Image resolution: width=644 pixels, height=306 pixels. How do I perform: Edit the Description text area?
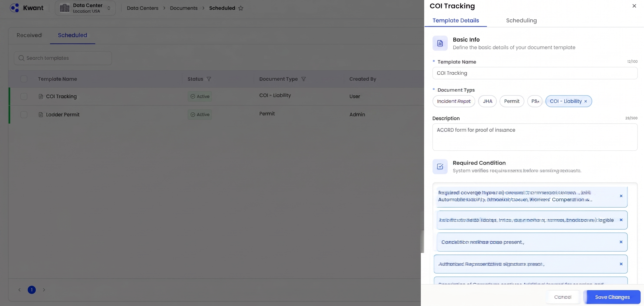535,137
